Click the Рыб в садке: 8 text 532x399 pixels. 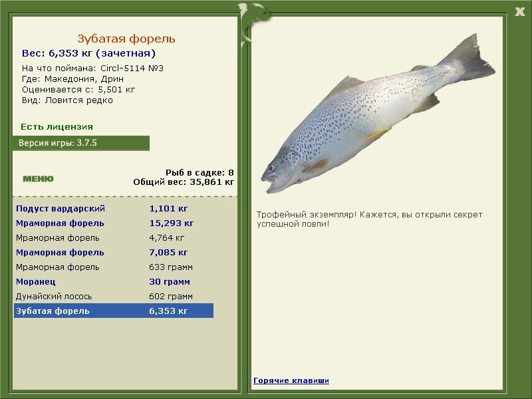(x=199, y=173)
